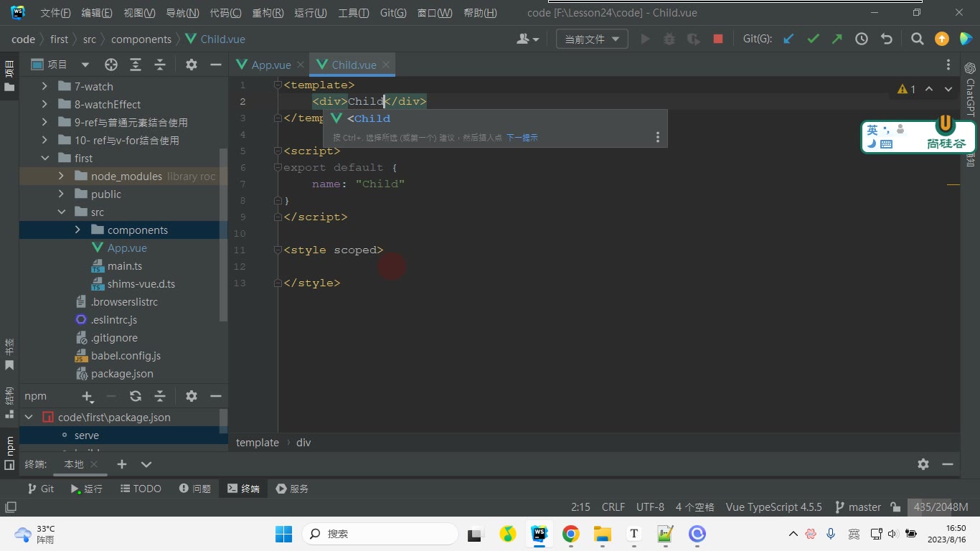
Task: Open the 文件(F) menu
Action: (x=55, y=13)
